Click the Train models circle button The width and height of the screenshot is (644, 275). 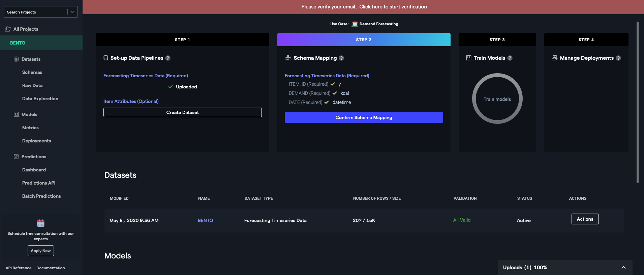coord(497,99)
